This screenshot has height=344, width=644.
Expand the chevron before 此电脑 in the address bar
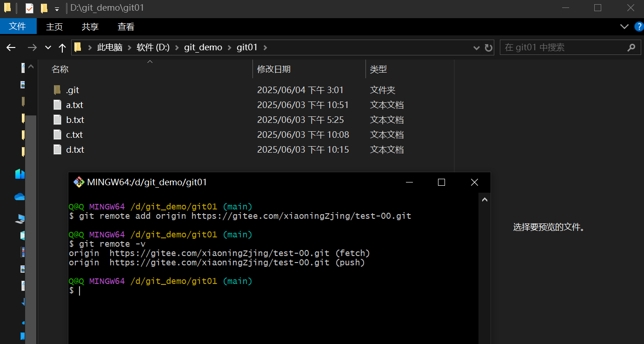(90, 47)
